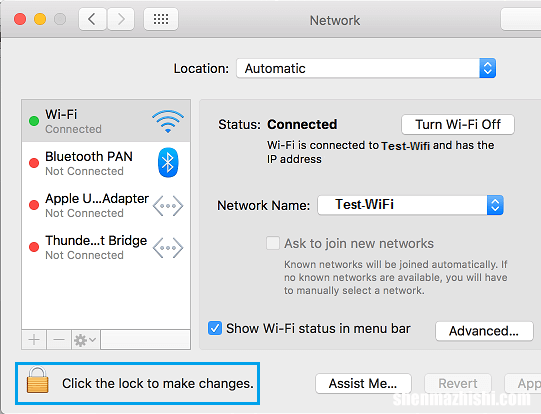This screenshot has height=414, width=541.
Task: Select the Wi-Fi service in the list
Action: click(106, 121)
